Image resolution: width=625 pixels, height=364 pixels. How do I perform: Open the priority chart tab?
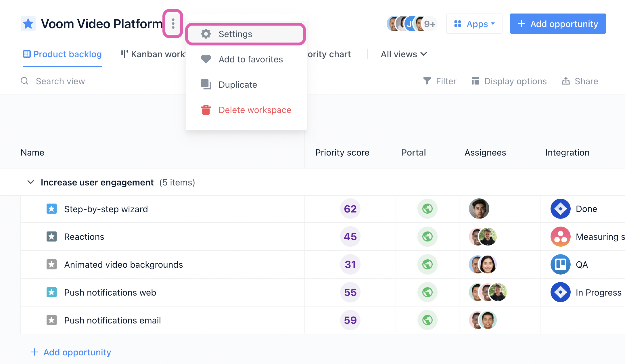coord(329,54)
